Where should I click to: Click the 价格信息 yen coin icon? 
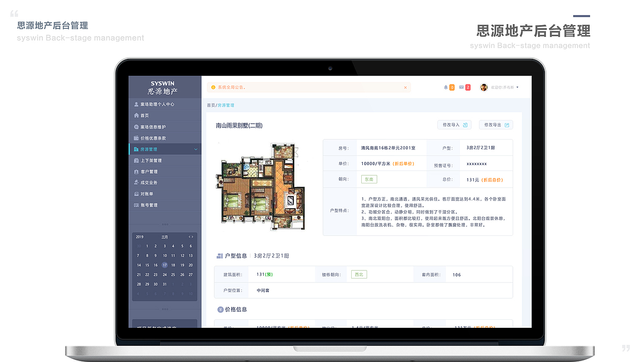pyautogui.click(x=220, y=310)
